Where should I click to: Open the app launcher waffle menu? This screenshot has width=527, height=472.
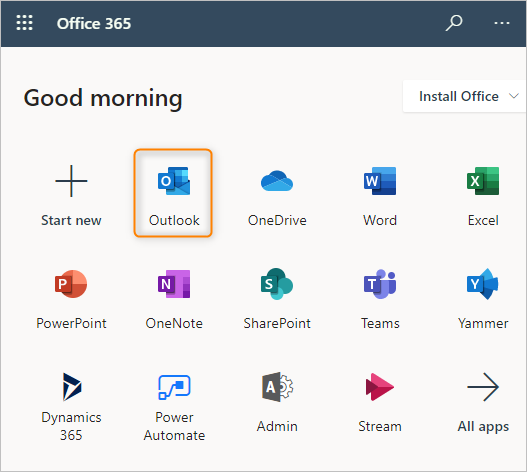pos(25,23)
